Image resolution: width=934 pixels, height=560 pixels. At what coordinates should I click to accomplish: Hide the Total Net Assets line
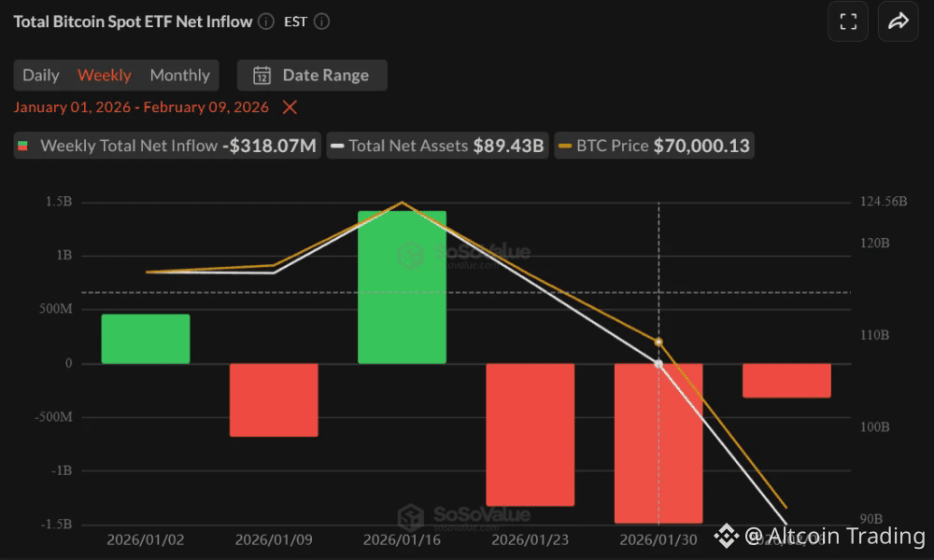(x=437, y=146)
